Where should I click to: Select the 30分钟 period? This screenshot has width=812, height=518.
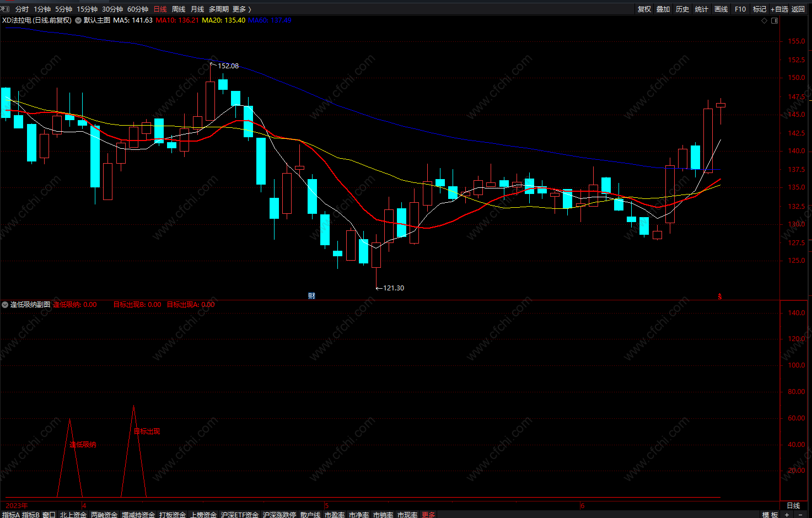112,9
